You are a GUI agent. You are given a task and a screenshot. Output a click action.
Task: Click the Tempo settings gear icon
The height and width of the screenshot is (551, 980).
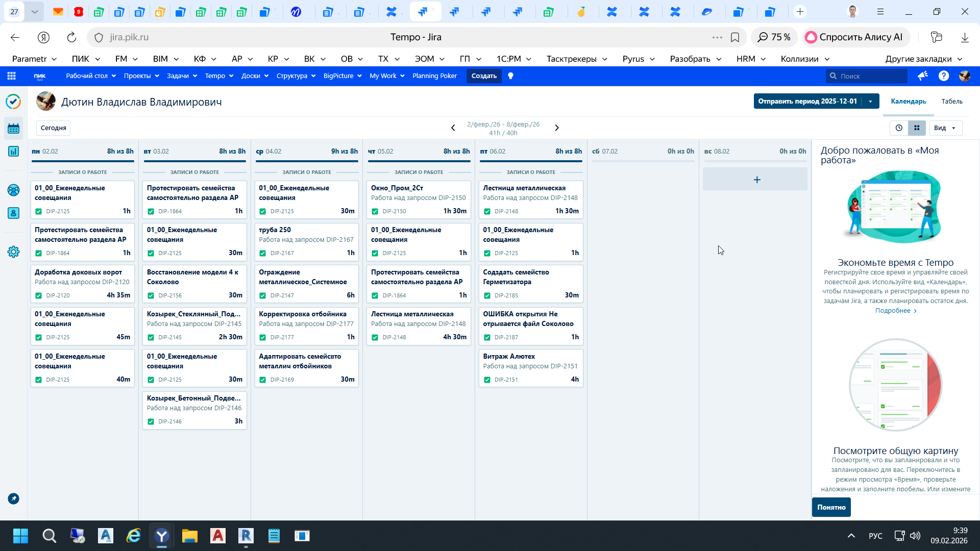pyautogui.click(x=13, y=252)
